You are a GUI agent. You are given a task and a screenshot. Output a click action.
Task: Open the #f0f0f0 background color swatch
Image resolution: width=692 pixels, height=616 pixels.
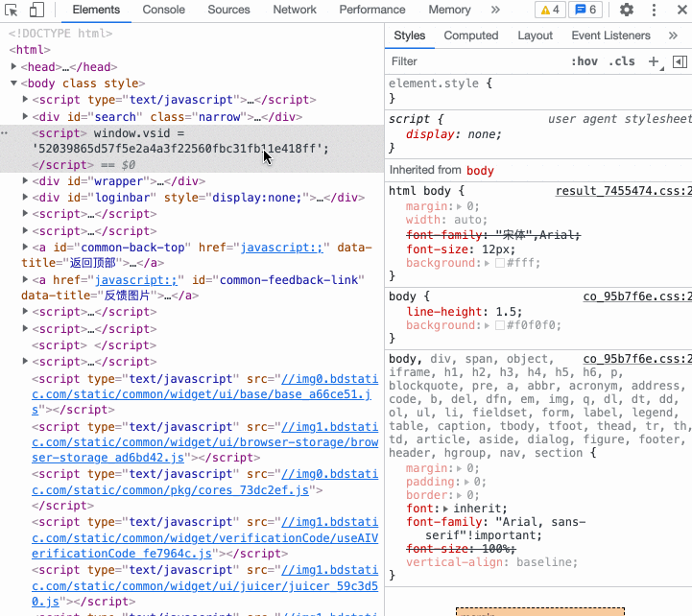click(500, 325)
